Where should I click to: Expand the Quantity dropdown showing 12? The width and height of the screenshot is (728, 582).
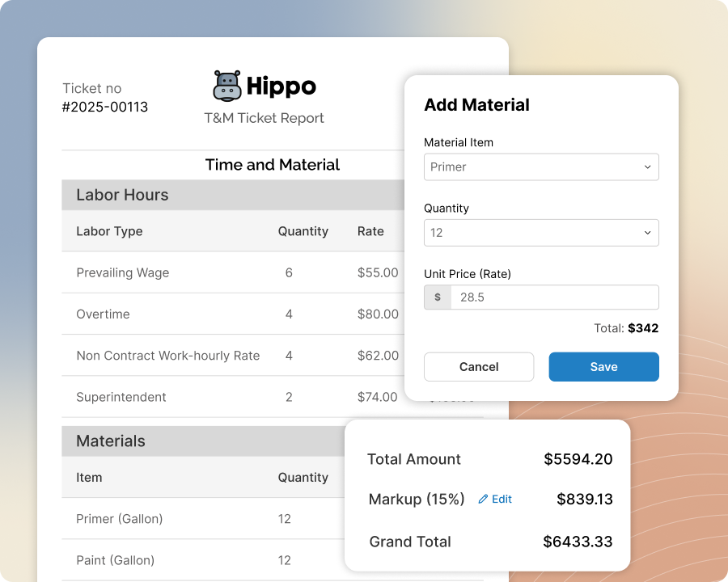(x=541, y=233)
